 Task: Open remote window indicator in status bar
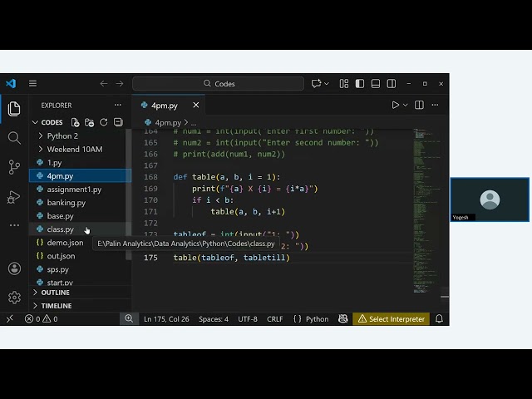[x=9, y=319]
